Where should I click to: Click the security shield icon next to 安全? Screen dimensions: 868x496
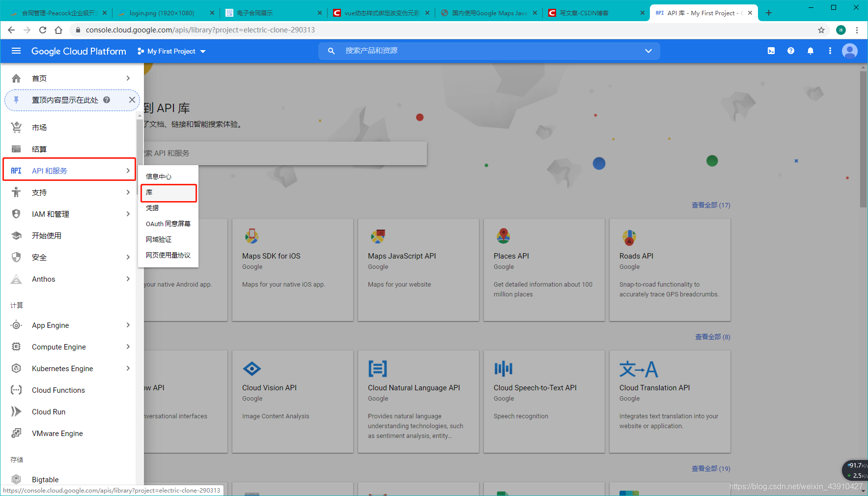tap(16, 257)
